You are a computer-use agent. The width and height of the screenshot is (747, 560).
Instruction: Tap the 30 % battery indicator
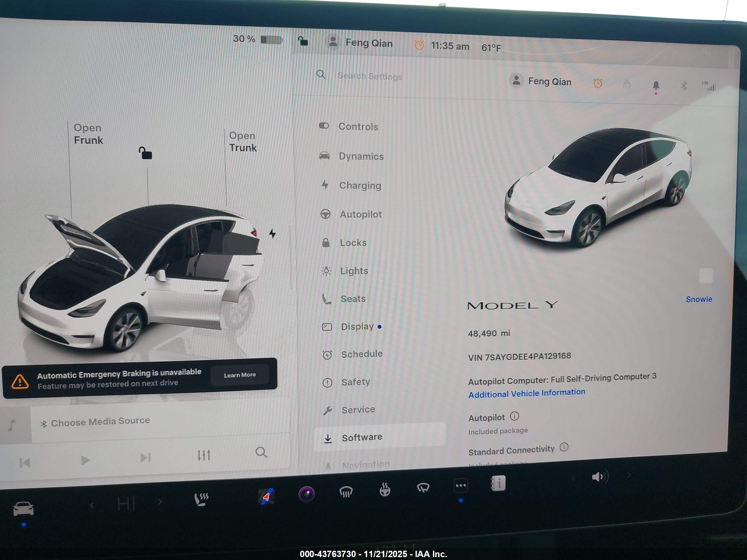258,39
